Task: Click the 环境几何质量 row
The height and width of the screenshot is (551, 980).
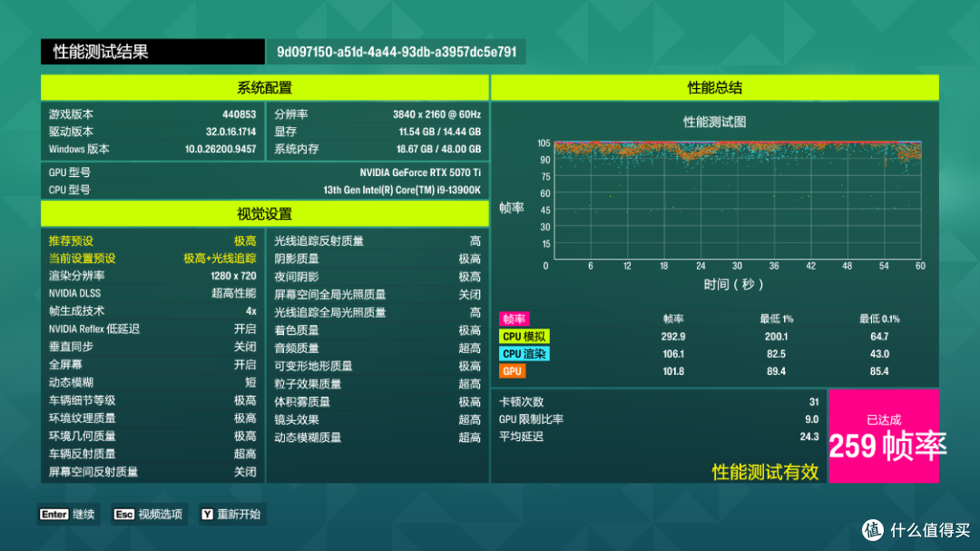Action: (152, 436)
